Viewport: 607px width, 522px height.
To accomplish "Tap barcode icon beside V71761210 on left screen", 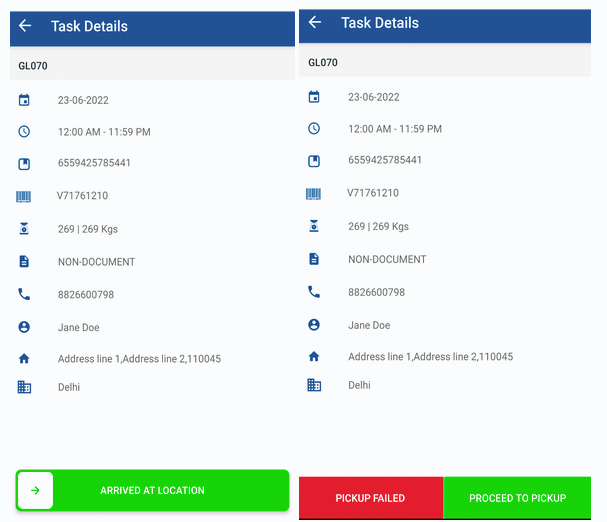I will [24, 197].
